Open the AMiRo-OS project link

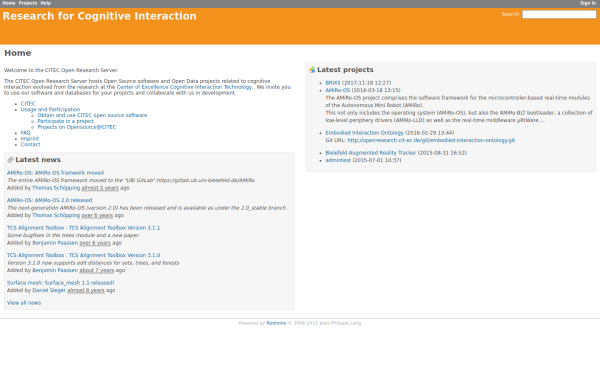338,90
